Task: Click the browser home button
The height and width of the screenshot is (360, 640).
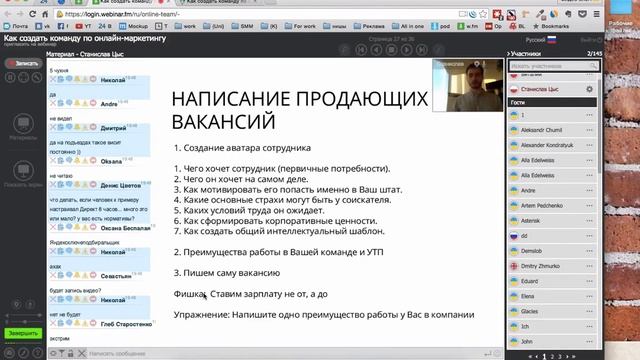Action: 45,14
